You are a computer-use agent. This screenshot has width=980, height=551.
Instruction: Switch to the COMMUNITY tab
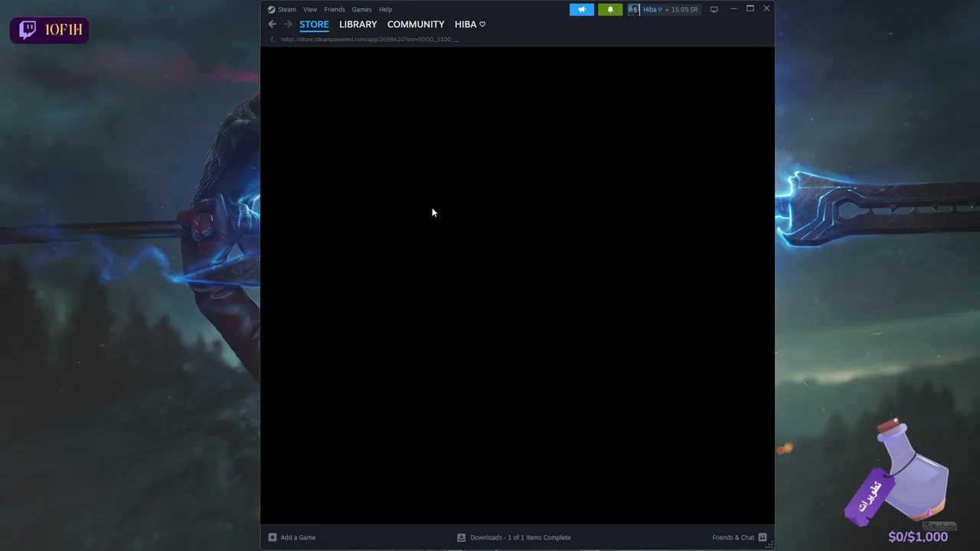[x=416, y=24]
